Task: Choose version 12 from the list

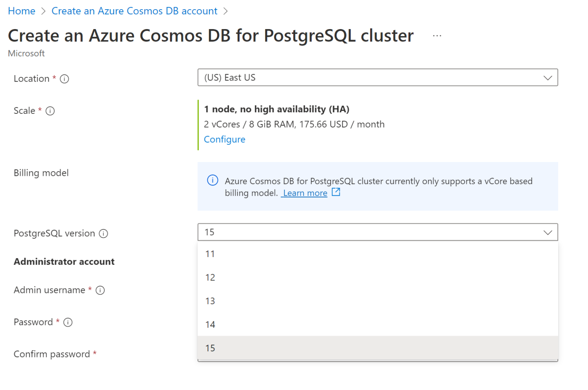Action: 377,277
